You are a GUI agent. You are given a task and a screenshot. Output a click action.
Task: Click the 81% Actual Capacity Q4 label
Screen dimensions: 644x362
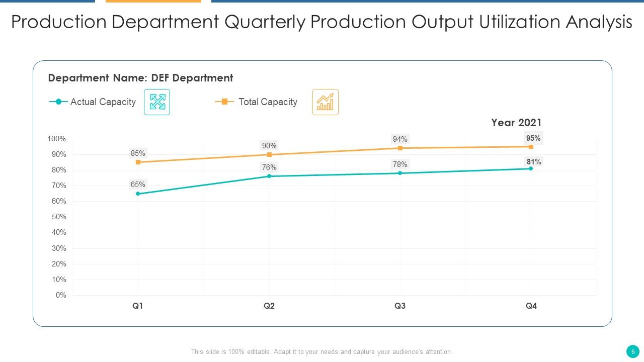(533, 162)
